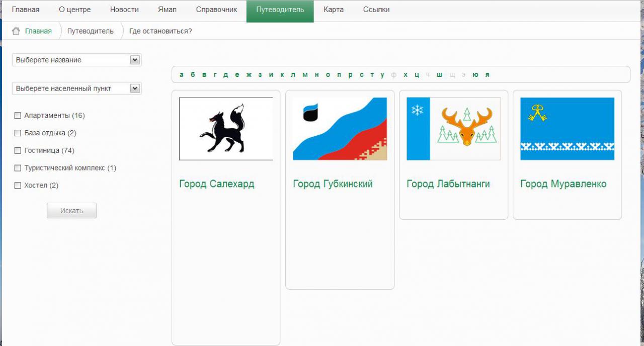The height and width of the screenshot is (346, 644).
Task: Open the Главная menu item
Action: coord(26,10)
